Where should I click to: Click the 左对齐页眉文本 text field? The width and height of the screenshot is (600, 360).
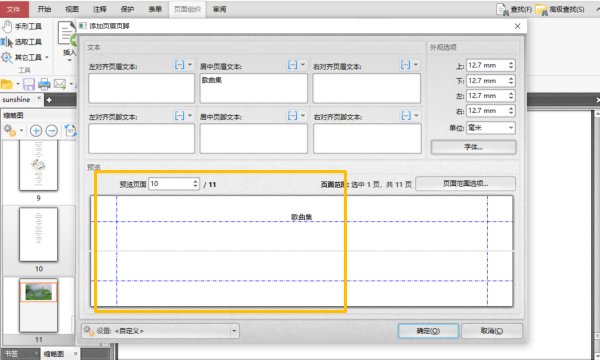click(x=142, y=88)
